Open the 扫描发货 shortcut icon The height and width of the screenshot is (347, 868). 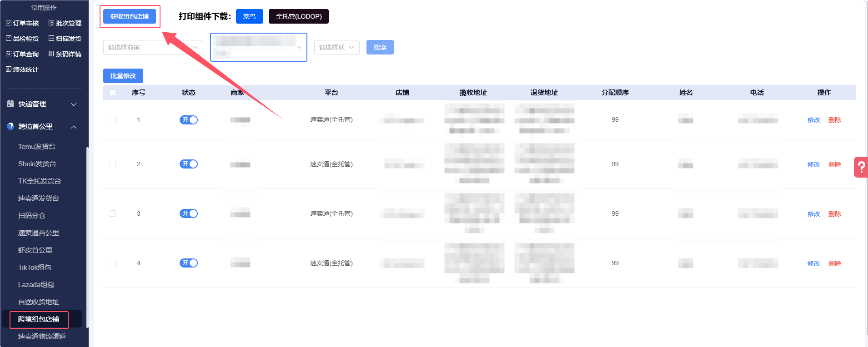pos(51,38)
